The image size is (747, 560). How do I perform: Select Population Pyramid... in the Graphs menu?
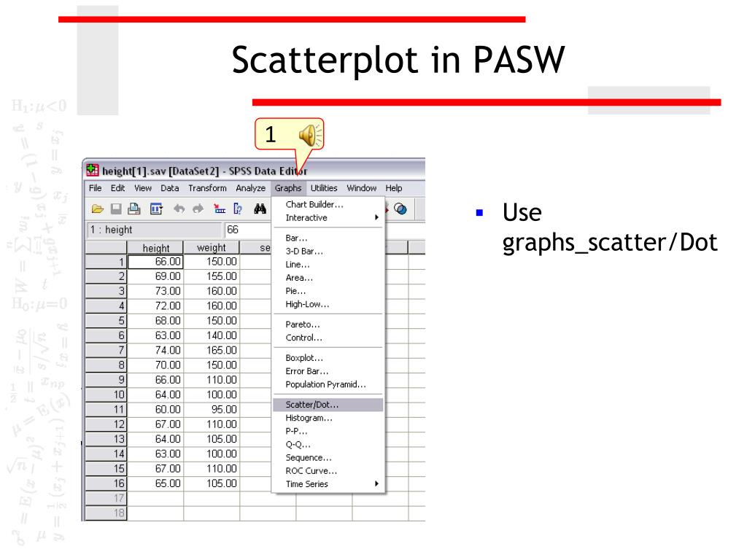pos(328,384)
